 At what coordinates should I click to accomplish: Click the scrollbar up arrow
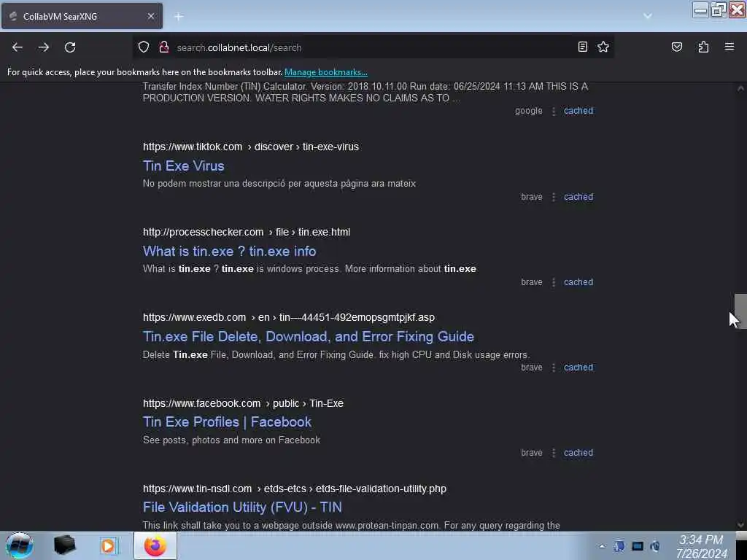tap(740, 88)
